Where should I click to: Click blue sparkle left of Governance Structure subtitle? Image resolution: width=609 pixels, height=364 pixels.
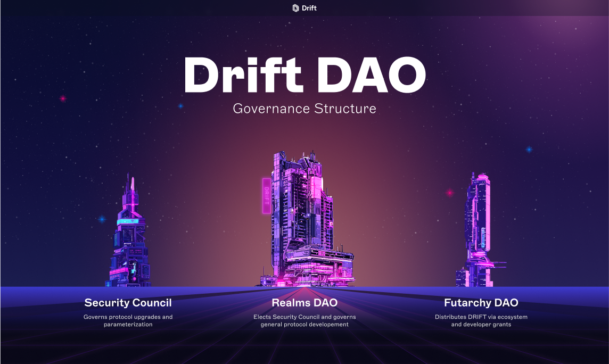tap(180, 106)
